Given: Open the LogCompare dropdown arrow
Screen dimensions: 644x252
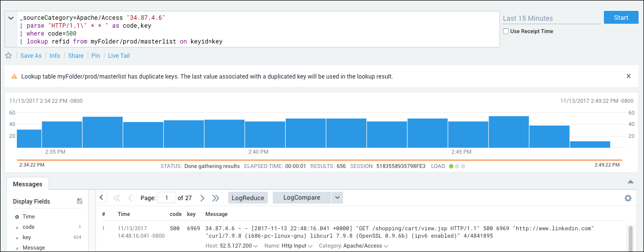Looking at the screenshot, I should (x=337, y=198).
